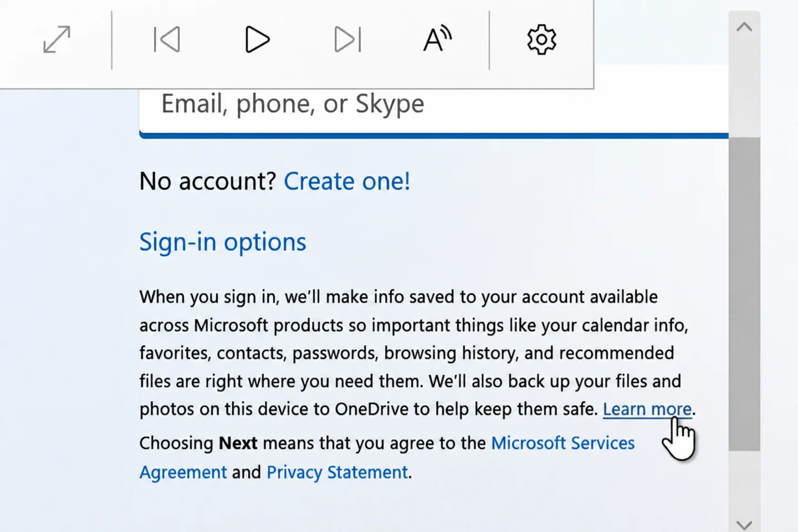Skip to next sentence in reading toolbar
This screenshot has width=798, height=532.
coord(348,40)
